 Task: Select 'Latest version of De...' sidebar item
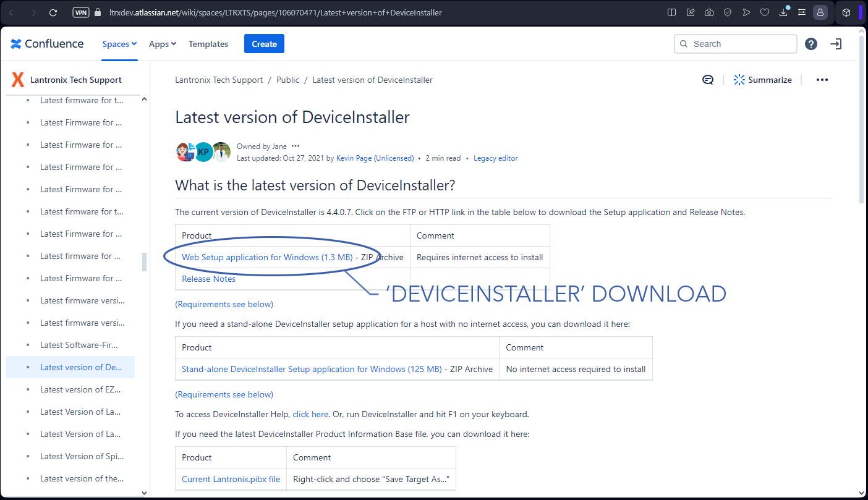[70, 367]
